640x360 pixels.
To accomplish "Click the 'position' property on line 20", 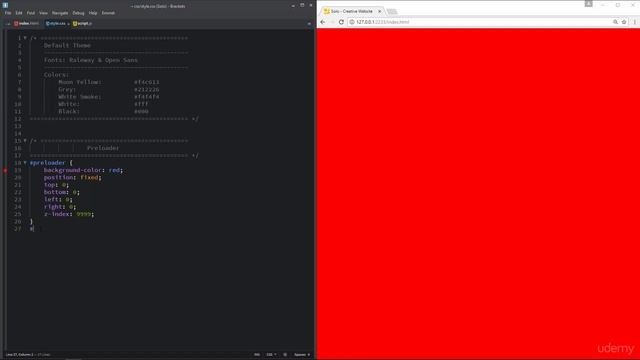I will point(58,178).
